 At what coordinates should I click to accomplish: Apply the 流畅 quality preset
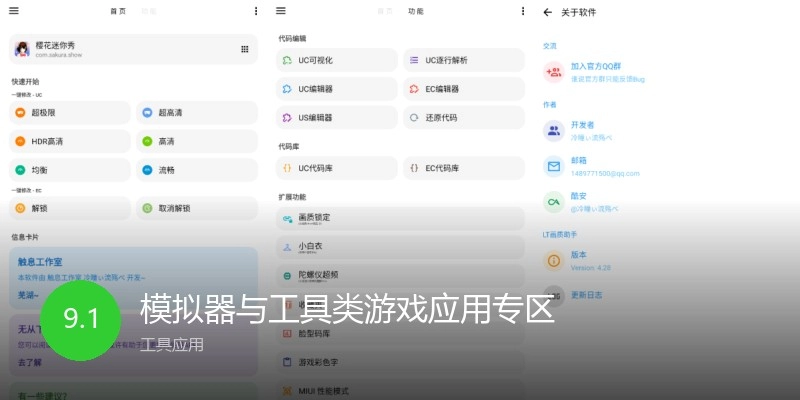coord(197,170)
